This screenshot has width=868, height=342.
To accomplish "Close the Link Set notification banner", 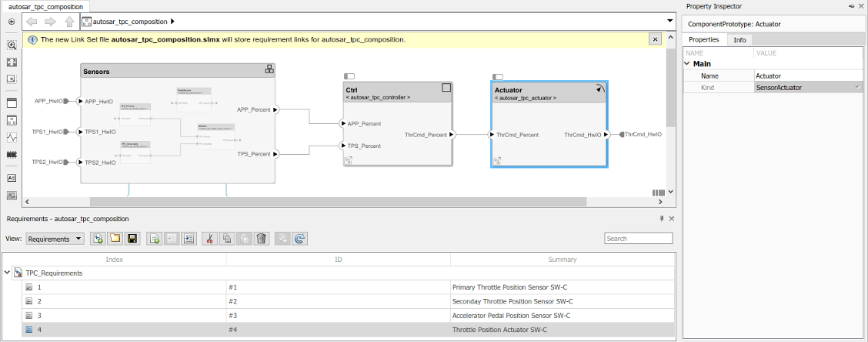I will [x=655, y=39].
